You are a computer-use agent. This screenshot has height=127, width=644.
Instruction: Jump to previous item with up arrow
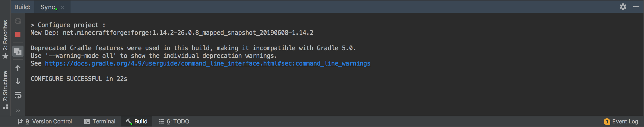pos(18,68)
